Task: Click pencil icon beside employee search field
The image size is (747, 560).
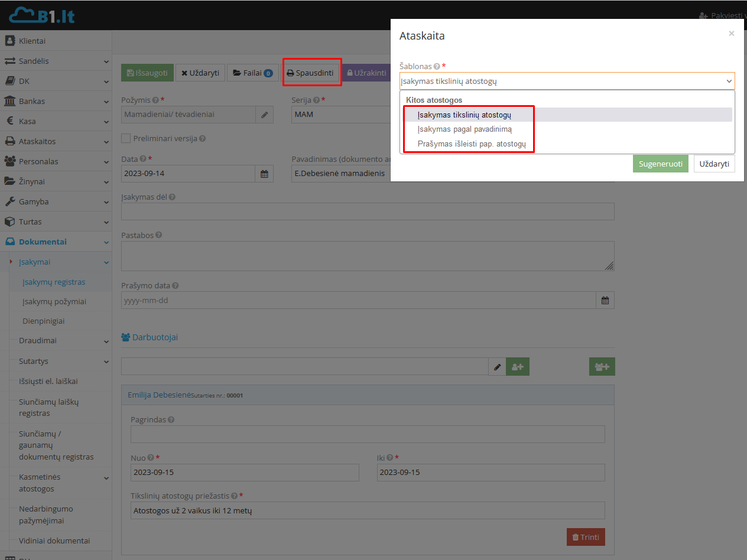Action: pyautogui.click(x=497, y=367)
